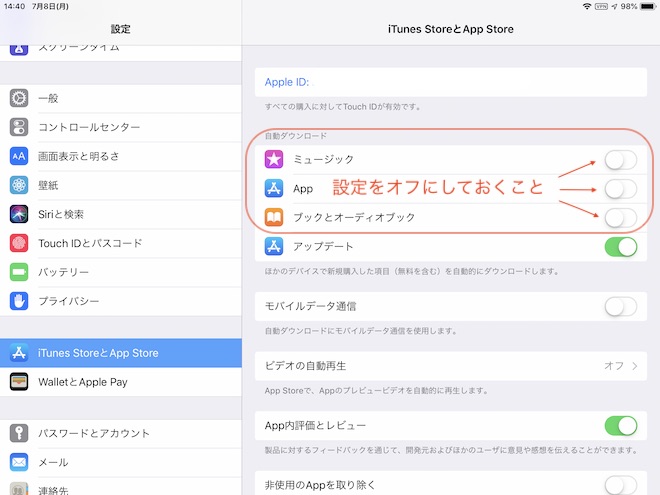This screenshot has height=495, width=660.
Task: Enable the モバイルデータ通信 switch
Action: [x=621, y=306]
